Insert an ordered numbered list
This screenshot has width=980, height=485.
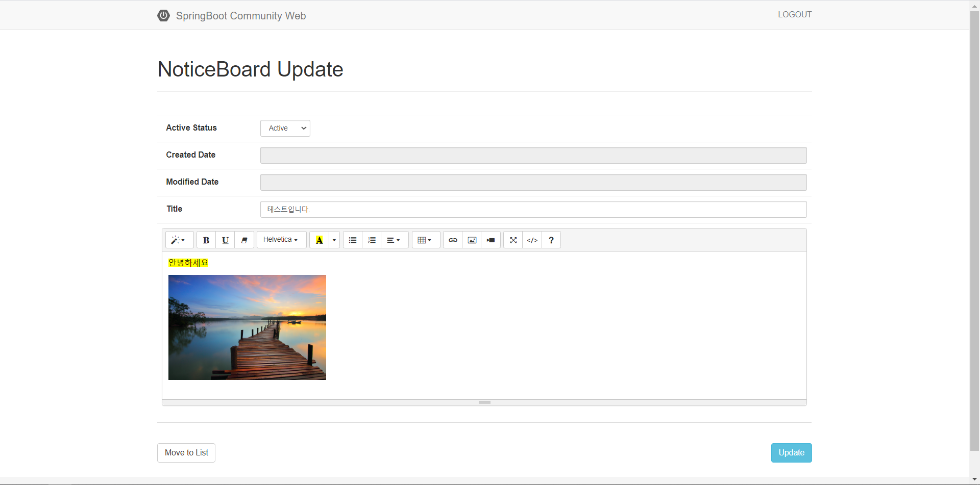point(372,240)
